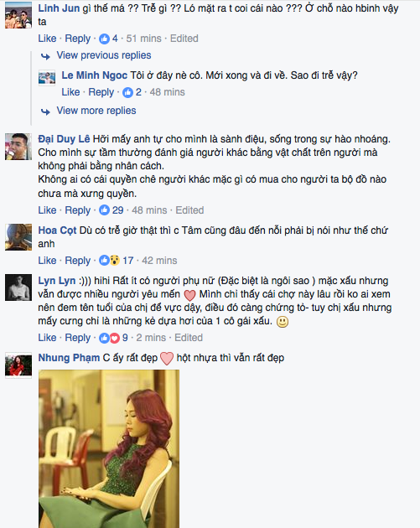Open Nhung Phạm's profile avatar
420x528 pixels.
click(18, 365)
